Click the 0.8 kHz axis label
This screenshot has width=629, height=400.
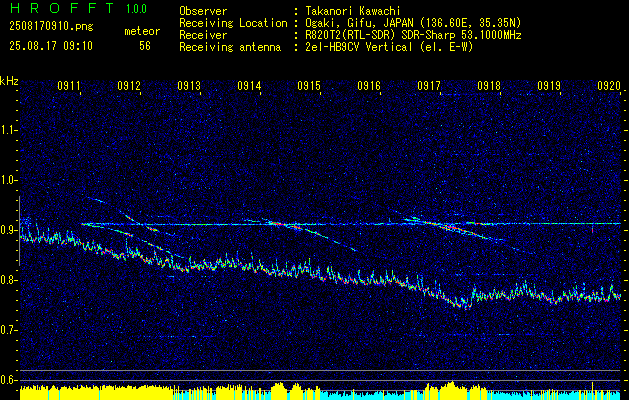point(8,280)
